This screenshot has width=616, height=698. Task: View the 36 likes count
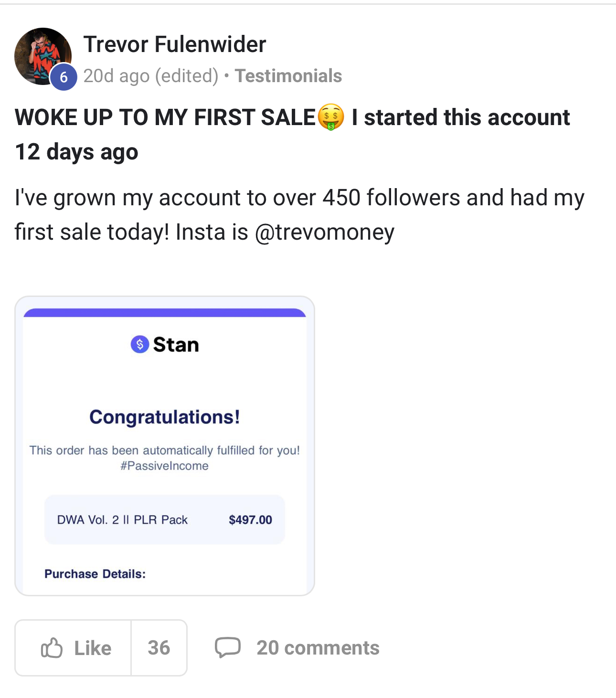(x=159, y=648)
